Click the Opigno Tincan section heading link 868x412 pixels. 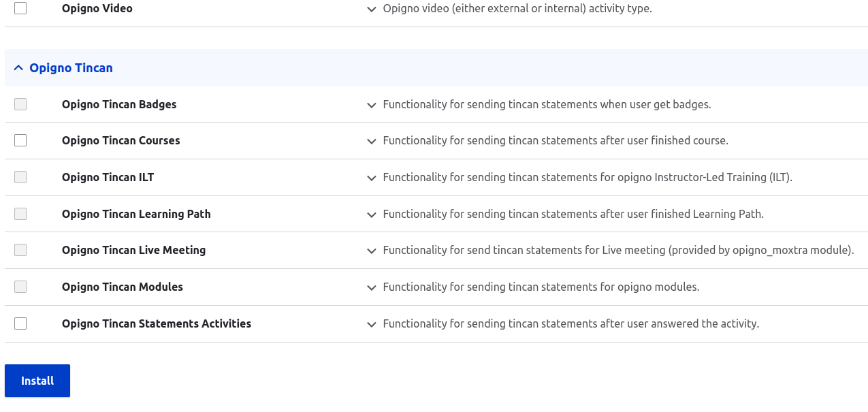(71, 67)
